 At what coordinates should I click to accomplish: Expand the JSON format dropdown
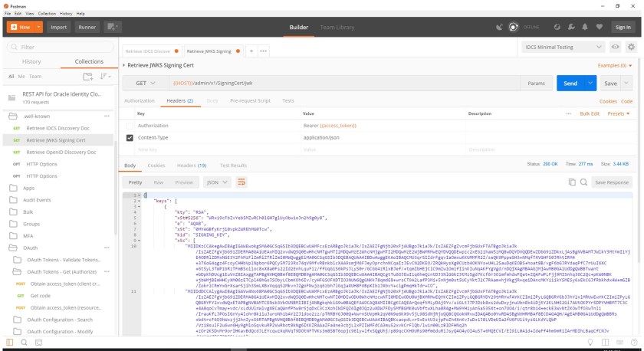[x=217, y=182]
